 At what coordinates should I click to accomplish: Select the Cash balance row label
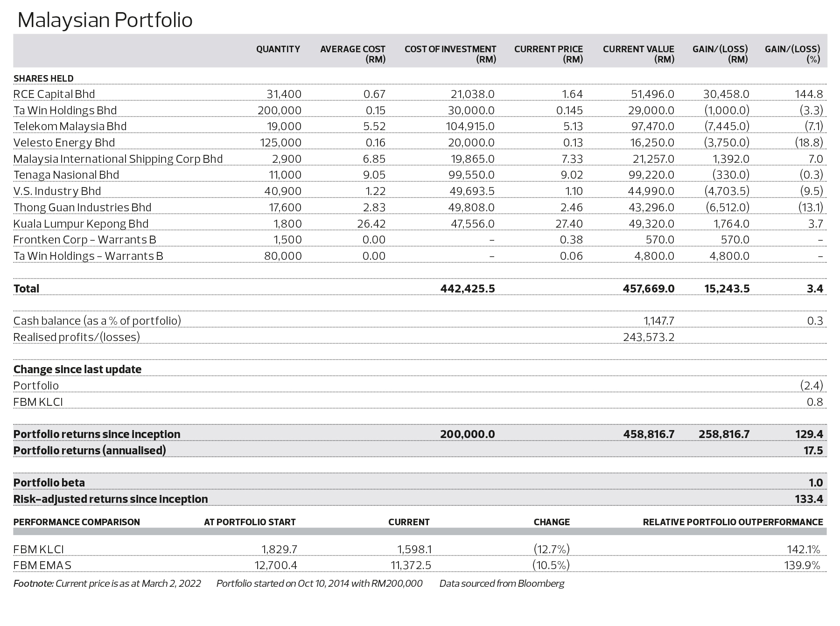tap(97, 321)
